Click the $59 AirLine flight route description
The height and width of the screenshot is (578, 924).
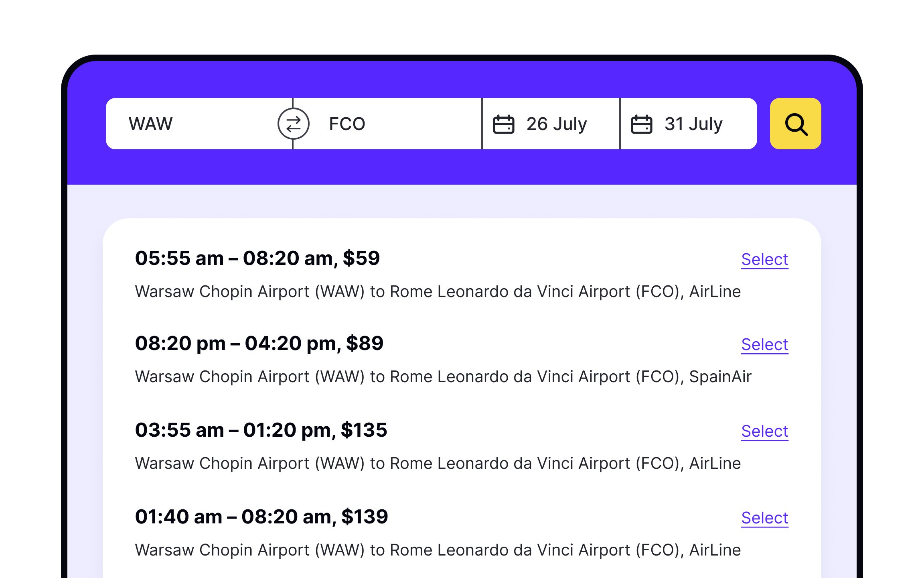(438, 291)
